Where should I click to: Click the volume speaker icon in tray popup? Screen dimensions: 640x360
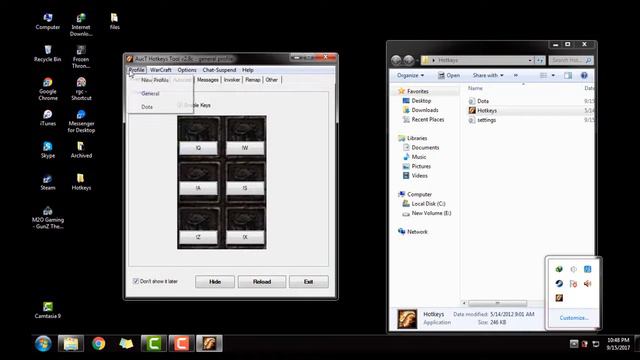pyautogui.click(x=587, y=283)
